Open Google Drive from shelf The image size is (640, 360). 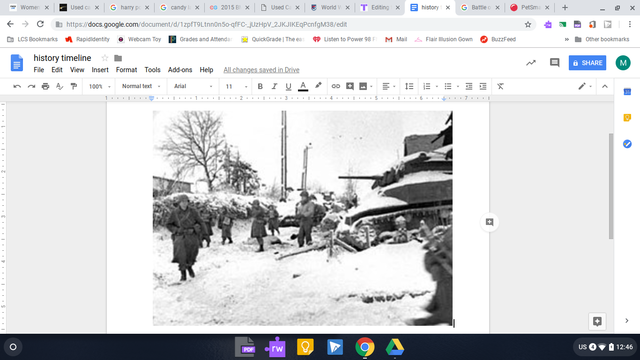395,347
